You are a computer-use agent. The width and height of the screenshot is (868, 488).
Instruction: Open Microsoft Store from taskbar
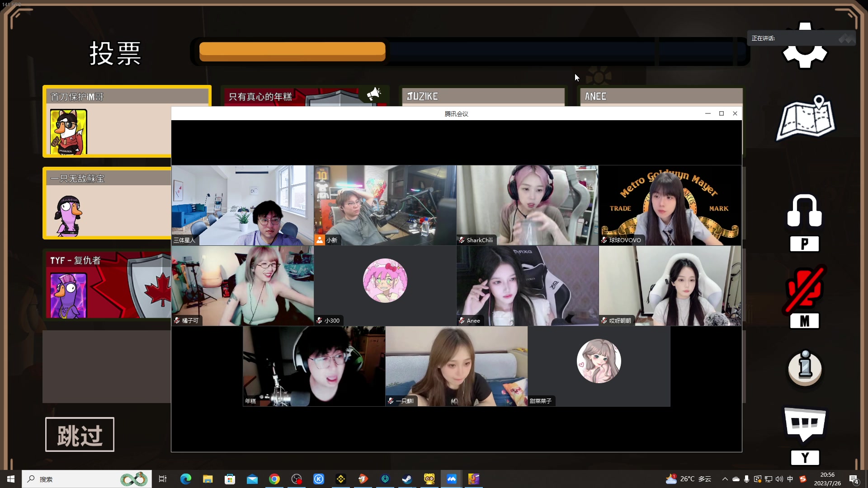coord(230,479)
